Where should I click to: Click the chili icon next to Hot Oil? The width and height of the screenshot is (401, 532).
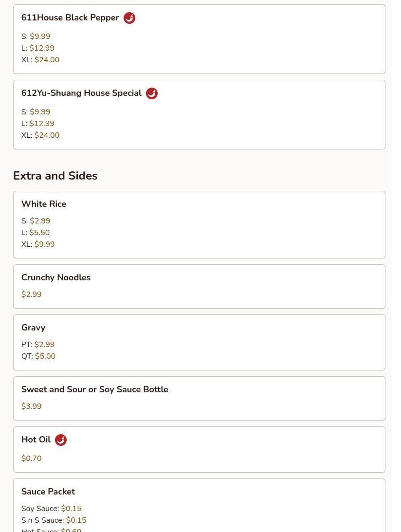[x=61, y=440]
